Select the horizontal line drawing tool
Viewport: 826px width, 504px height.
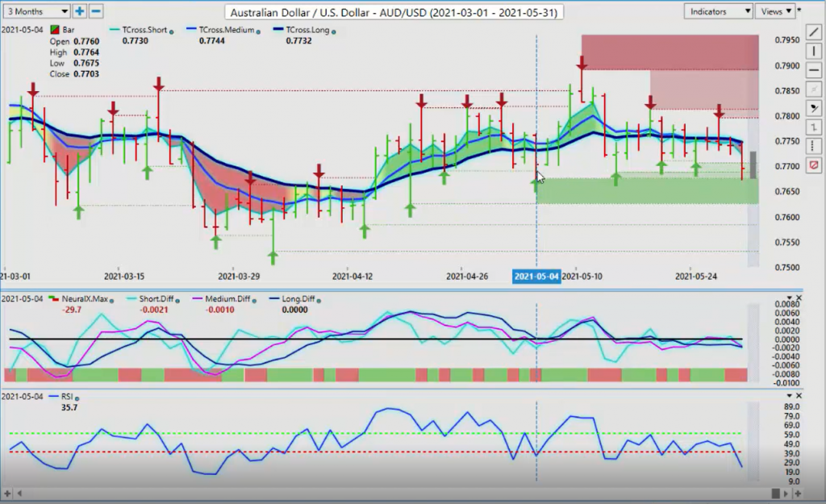coord(813,69)
